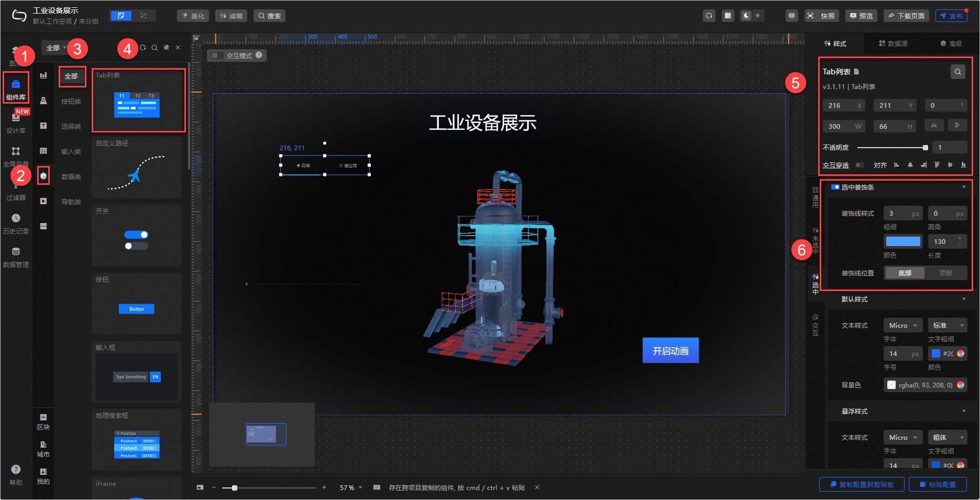The width and height of the screenshot is (980, 500).
Task: Close the component library panel
Action: click(178, 48)
